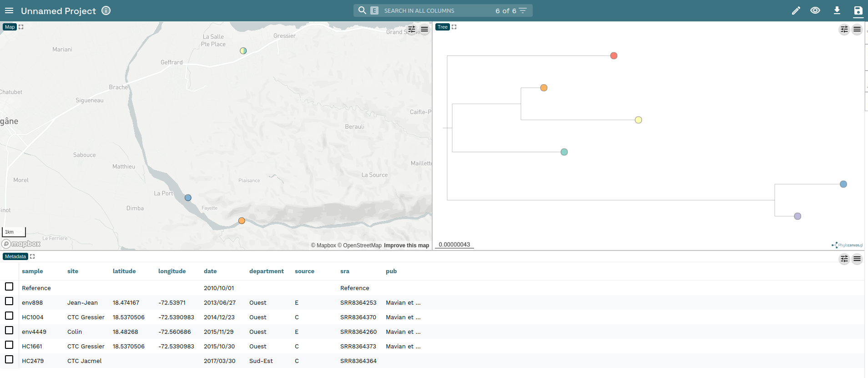Sort by the pub column header

click(x=391, y=271)
